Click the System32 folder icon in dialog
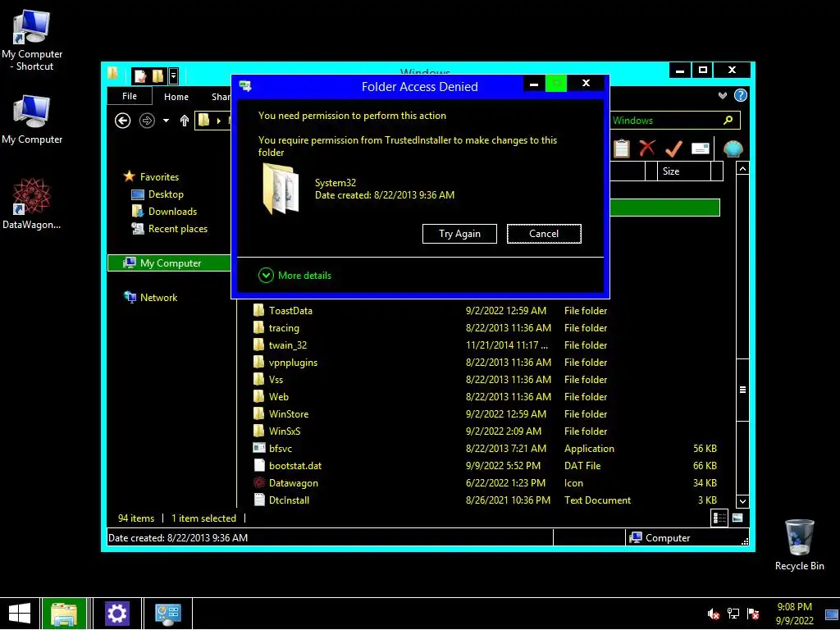Screen dimensions: 840x630 tap(281, 189)
